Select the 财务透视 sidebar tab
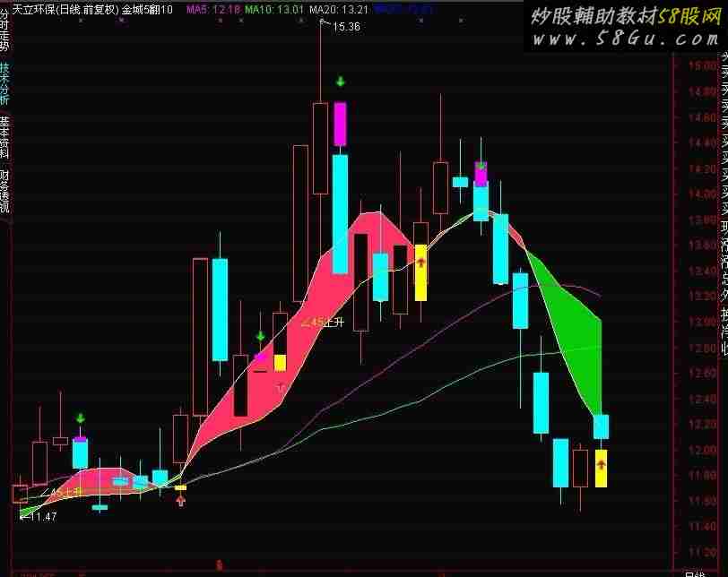 [4, 191]
